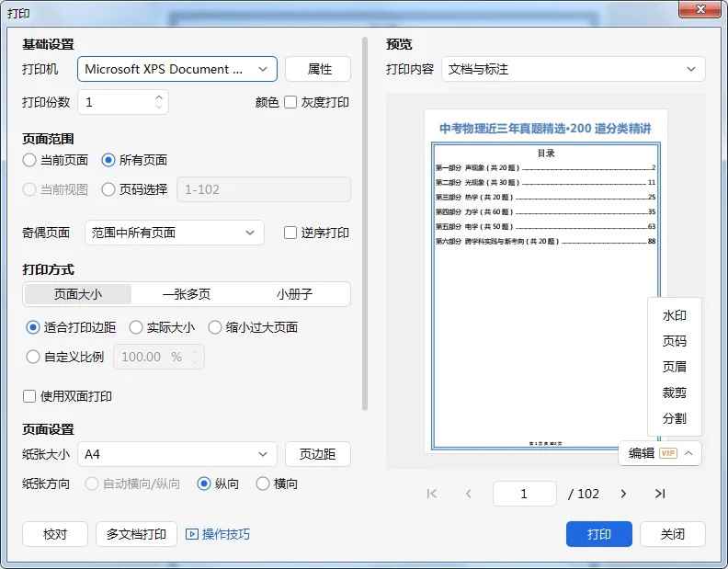
Task: Decrease print copies with down arrow
Action: [159, 107]
